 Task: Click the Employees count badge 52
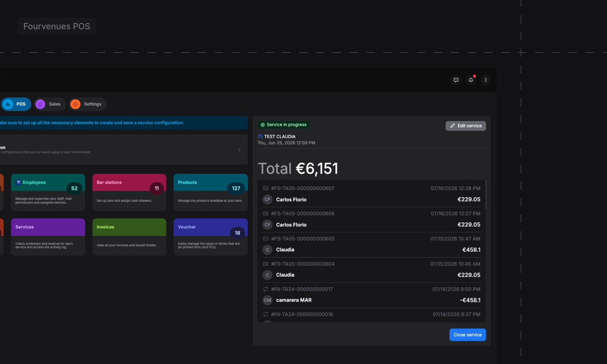pyautogui.click(x=74, y=188)
